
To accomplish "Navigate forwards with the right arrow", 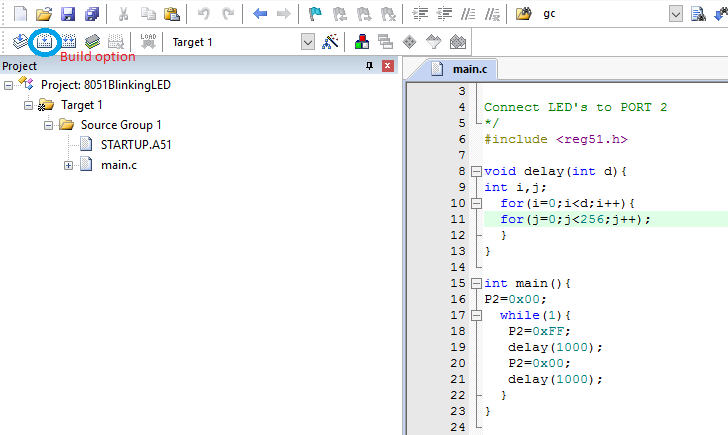I will coord(283,14).
